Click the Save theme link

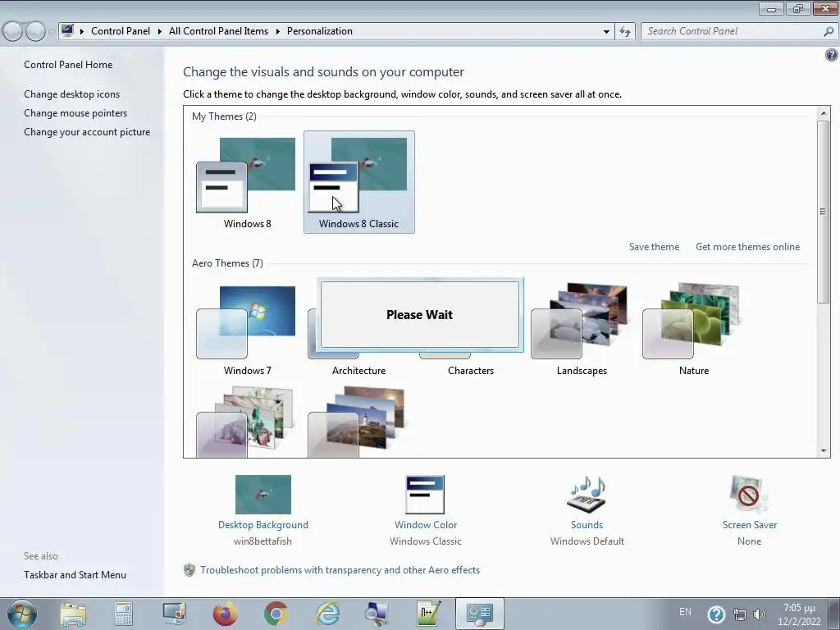tap(654, 246)
